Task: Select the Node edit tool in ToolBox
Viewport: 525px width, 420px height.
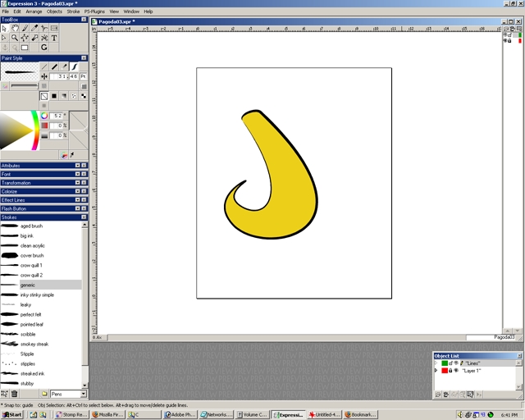Action: [x=25, y=38]
